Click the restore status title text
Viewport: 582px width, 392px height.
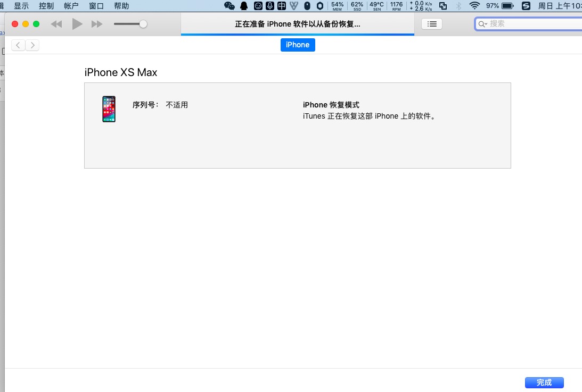tap(298, 24)
